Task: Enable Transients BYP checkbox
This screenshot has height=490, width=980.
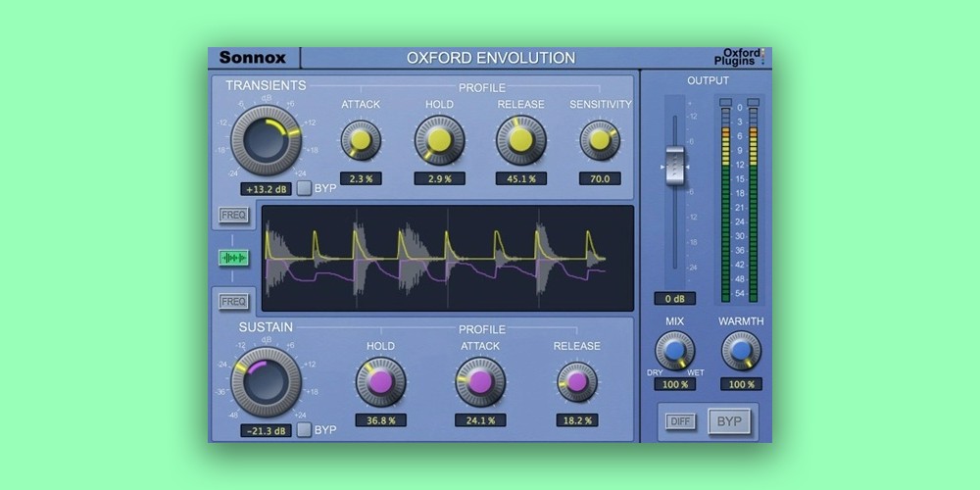Action: tap(304, 188)
